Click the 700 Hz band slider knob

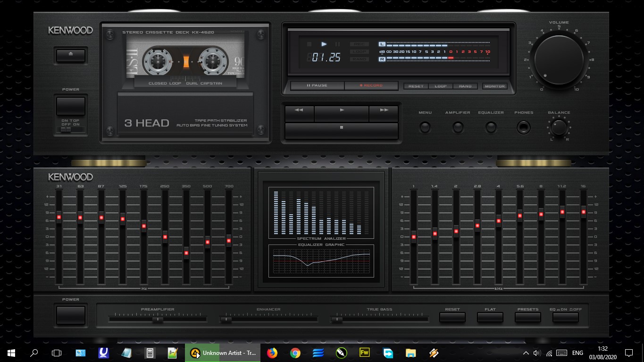(229, 241)
